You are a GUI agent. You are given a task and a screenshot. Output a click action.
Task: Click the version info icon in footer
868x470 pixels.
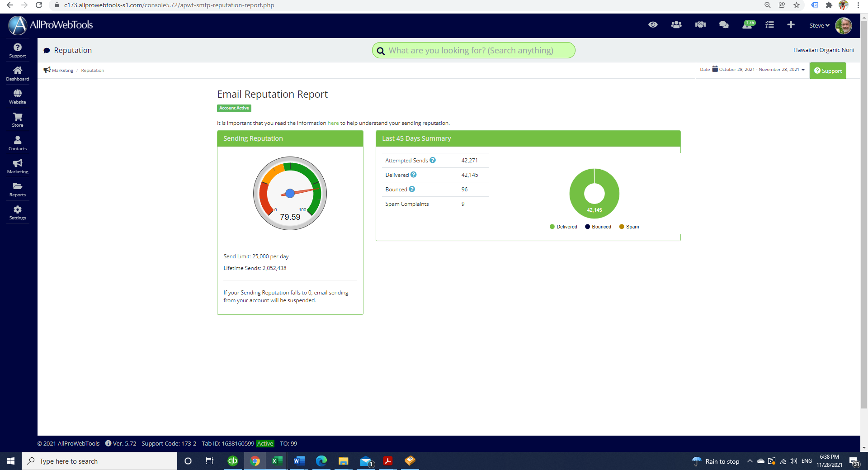pyautogui.click(x=108, y=443)
